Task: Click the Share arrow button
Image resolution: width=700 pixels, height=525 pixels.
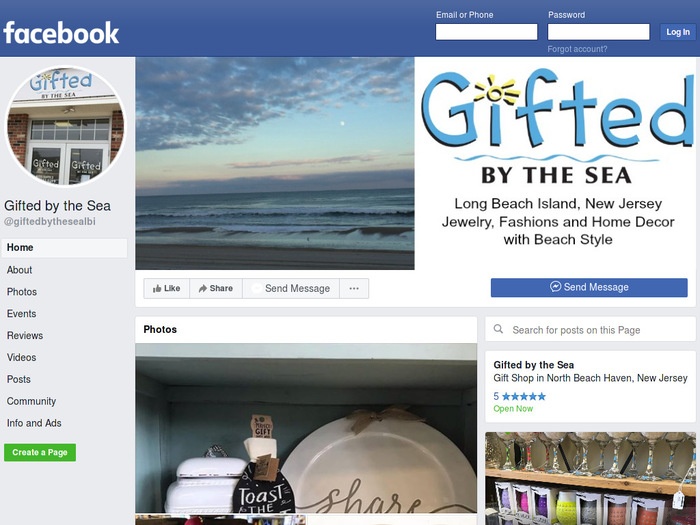Action: coord(216,288)
